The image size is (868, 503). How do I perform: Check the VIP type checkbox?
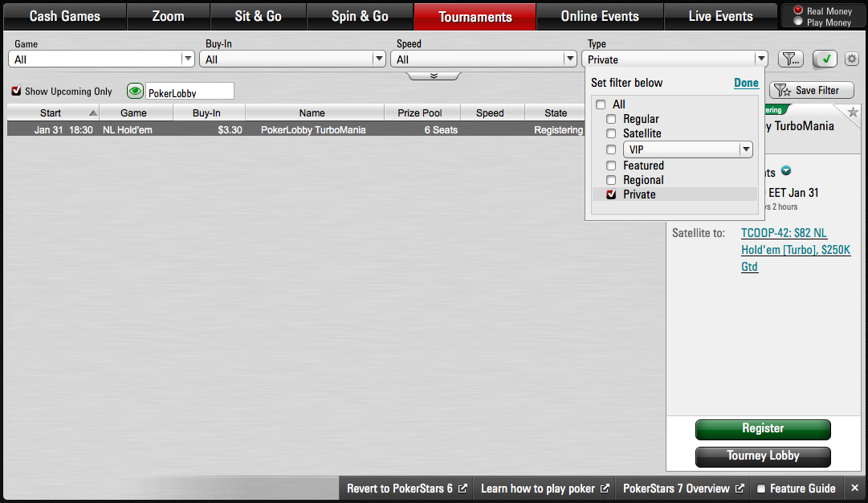pos(611,149)
